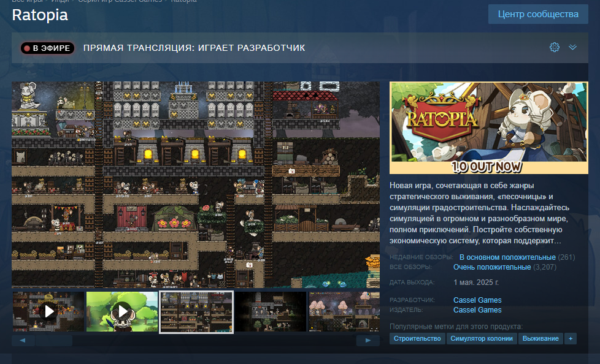Select the Симулятор колонии tag

click(482, 338)
